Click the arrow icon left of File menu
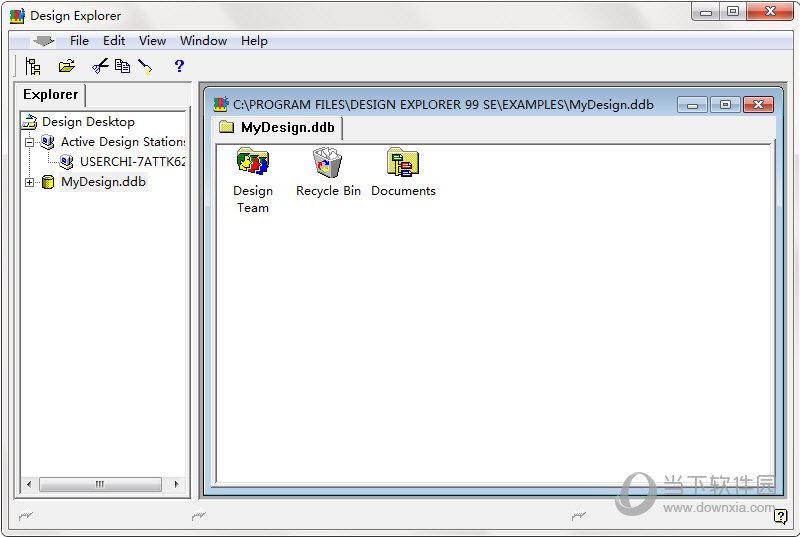This screenshot has height=537, width=800. coord(43,41)
